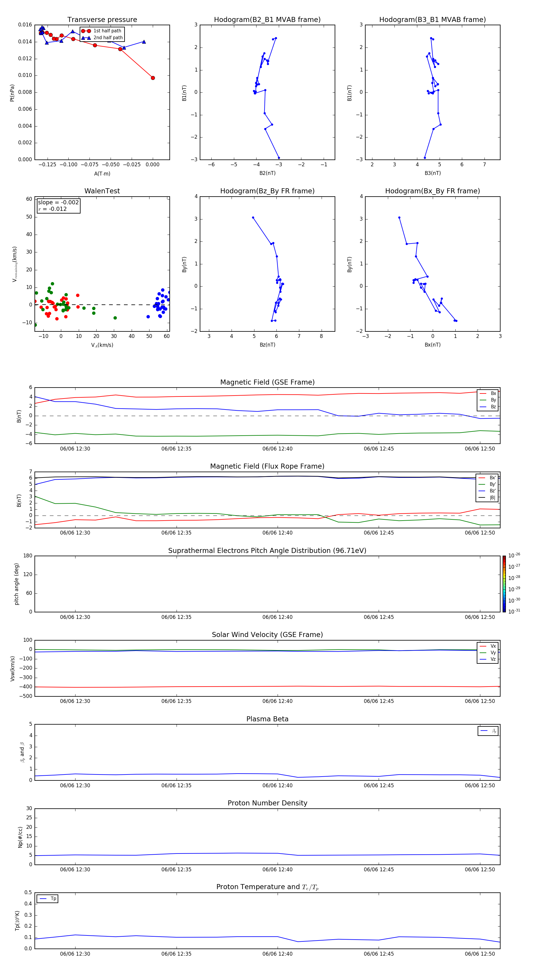535x980 pixels.
Task: Click the bottom point in B2_B1 hodogram
Action: point(279,158)
